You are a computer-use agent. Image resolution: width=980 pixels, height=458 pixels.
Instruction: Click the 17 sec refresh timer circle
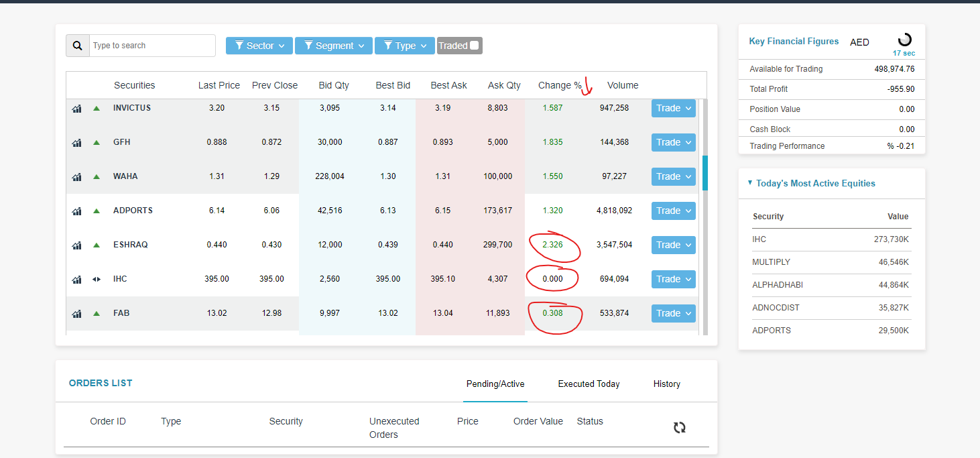(904, 40)
